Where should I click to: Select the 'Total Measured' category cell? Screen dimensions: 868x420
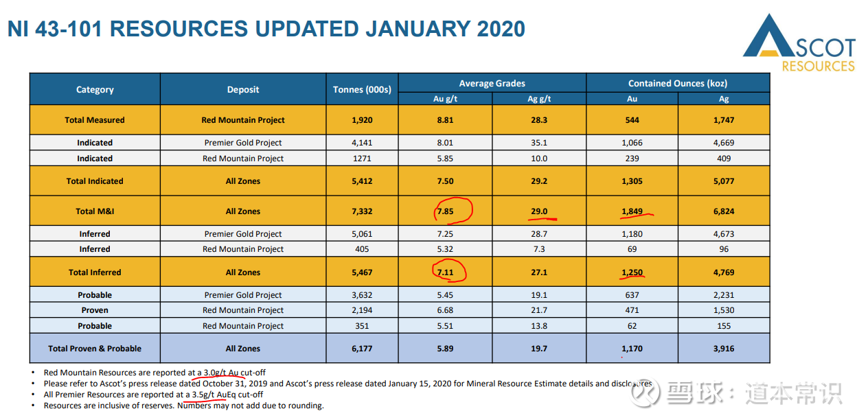[95, 120]
